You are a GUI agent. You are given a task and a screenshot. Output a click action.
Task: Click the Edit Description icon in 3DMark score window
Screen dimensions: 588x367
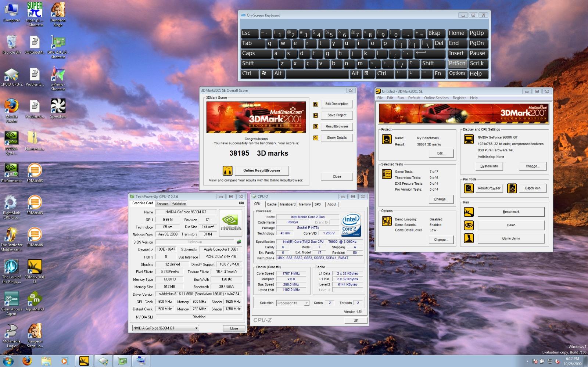(316, 104)
